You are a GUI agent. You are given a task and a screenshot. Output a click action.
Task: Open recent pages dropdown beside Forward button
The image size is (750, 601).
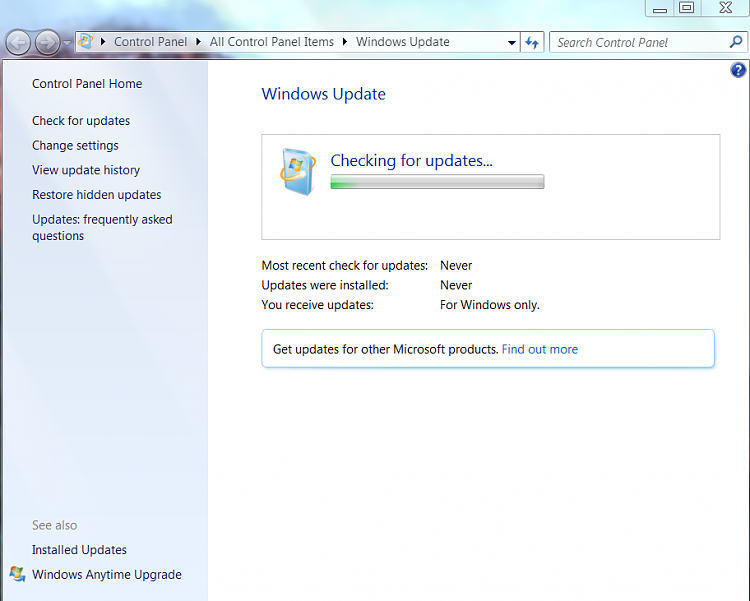coord(67,43)
